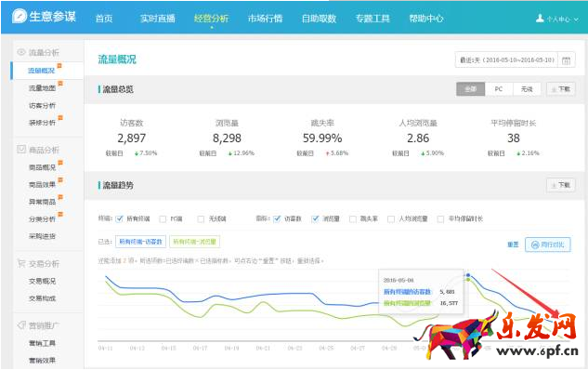Download the 流量总览 data

[x=561, y=89]
